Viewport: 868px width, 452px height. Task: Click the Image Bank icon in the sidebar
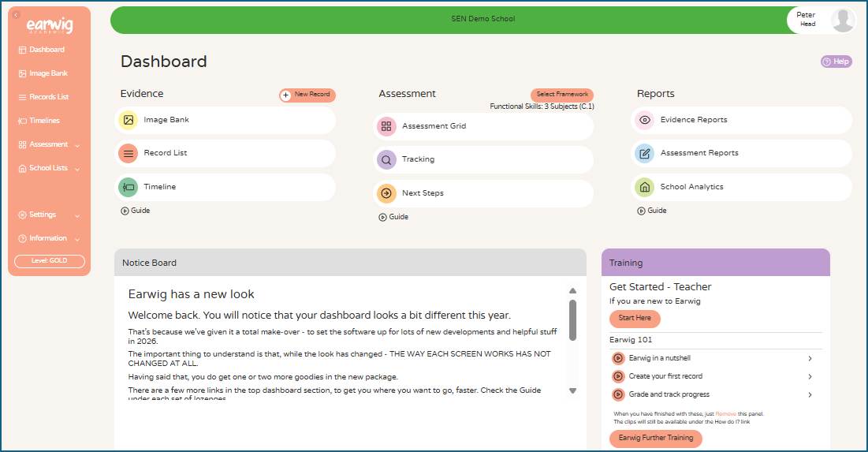tap(22, 73)
